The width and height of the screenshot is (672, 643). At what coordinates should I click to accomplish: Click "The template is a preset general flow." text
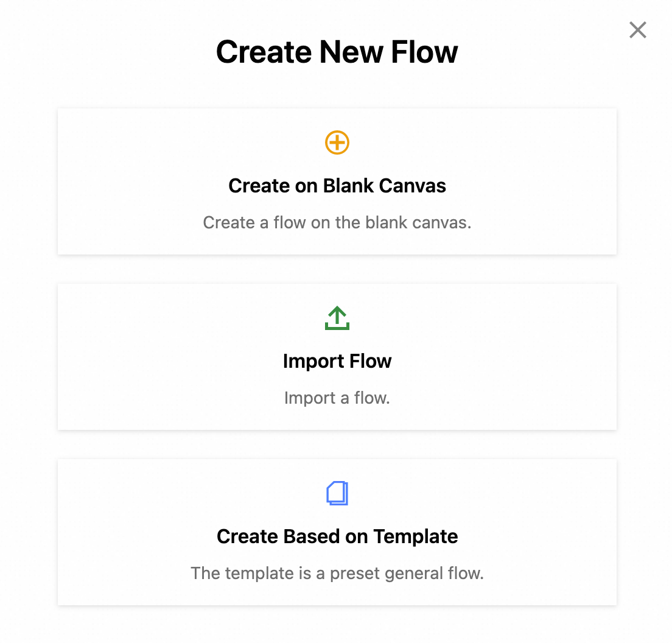(337, 574)
